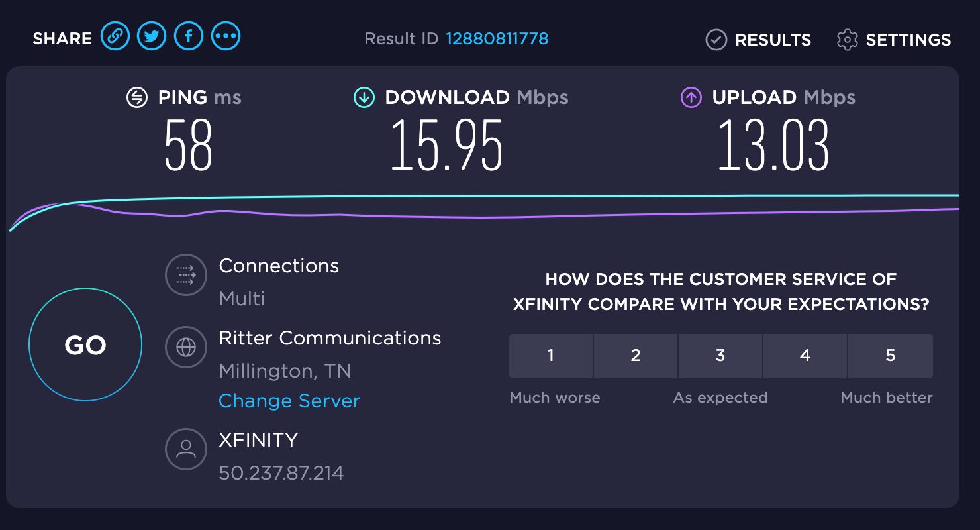Click the person icon beside XFINITY
The width and height of the screenshot is (980, 530).
186,449
